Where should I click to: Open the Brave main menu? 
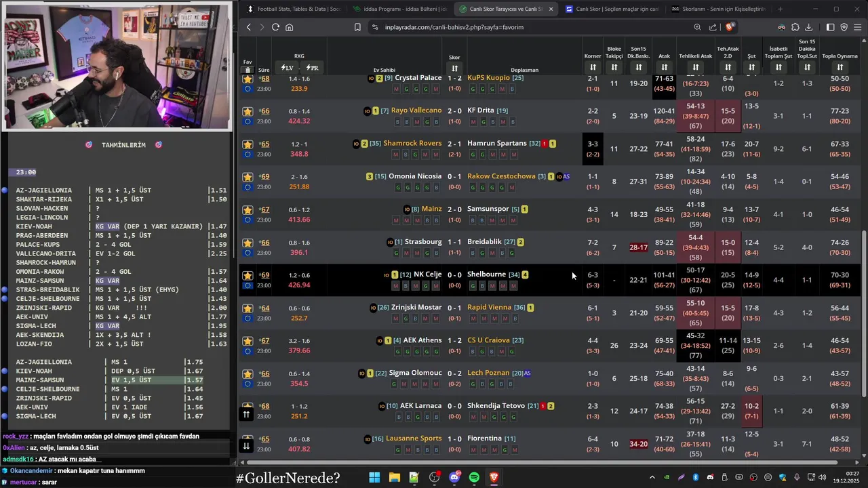858,27
